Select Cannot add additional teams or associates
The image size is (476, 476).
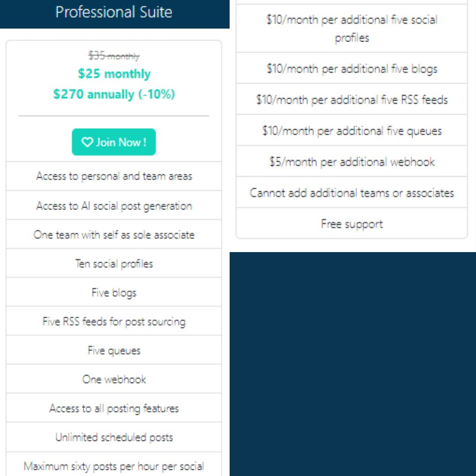pos(352,193)
